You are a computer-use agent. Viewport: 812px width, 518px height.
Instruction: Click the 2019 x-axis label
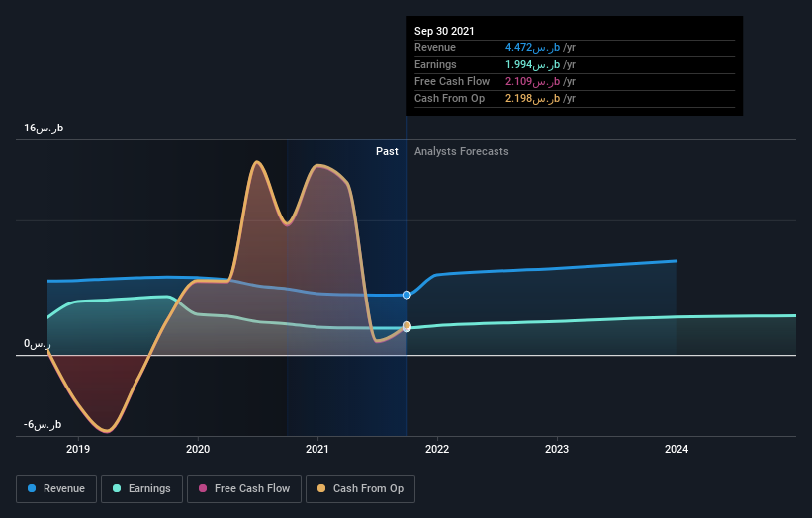(x=78, y=449)
